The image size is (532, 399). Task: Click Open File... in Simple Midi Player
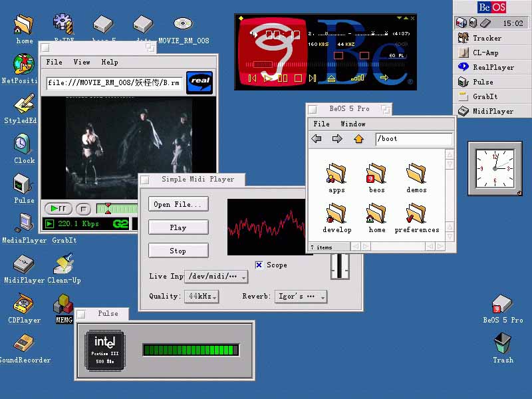click(178, 204)
